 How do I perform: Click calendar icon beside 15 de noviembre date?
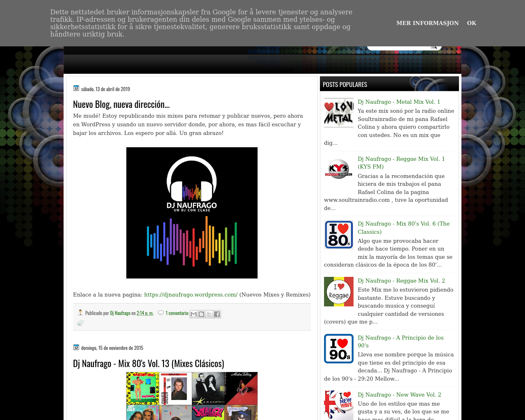[x=76, y=347]
